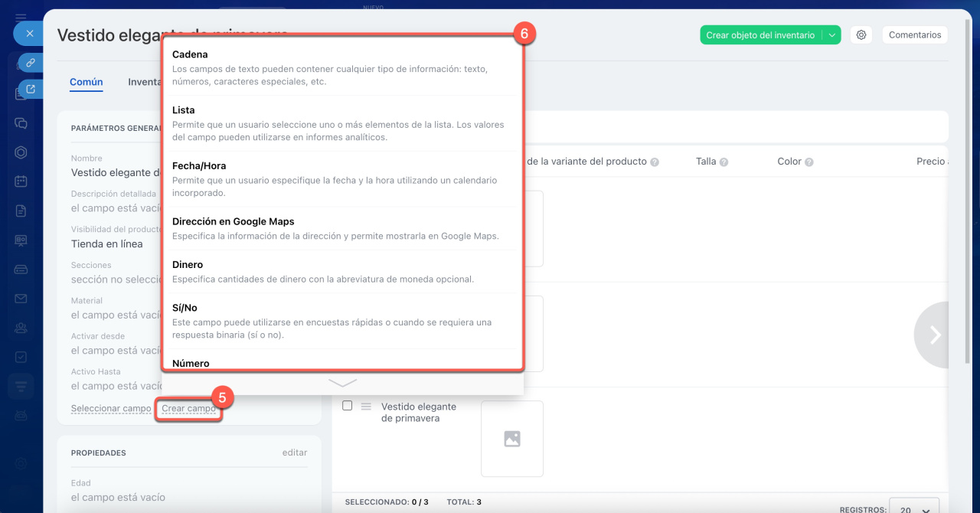980x513 pixels.
Task: Click the image placeholder thumbnail in the bottom row
Action: click(x=511, y=439)
